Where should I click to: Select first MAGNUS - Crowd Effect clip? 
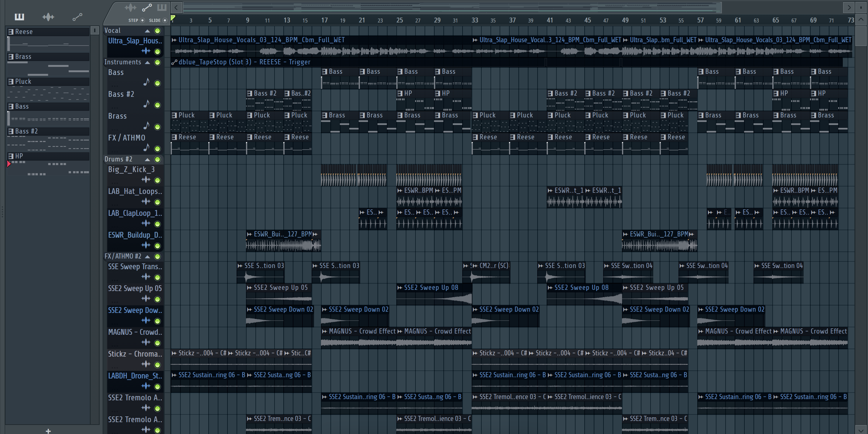pyautogui.click(x=358, y=337)
